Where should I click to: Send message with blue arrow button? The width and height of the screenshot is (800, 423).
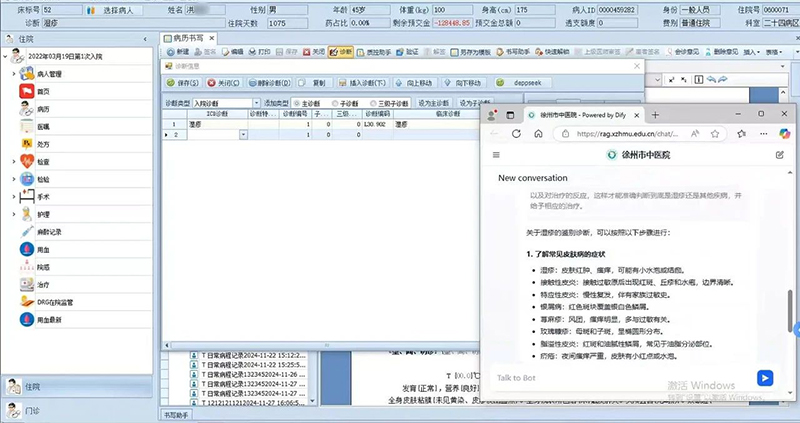pos(765,377)
